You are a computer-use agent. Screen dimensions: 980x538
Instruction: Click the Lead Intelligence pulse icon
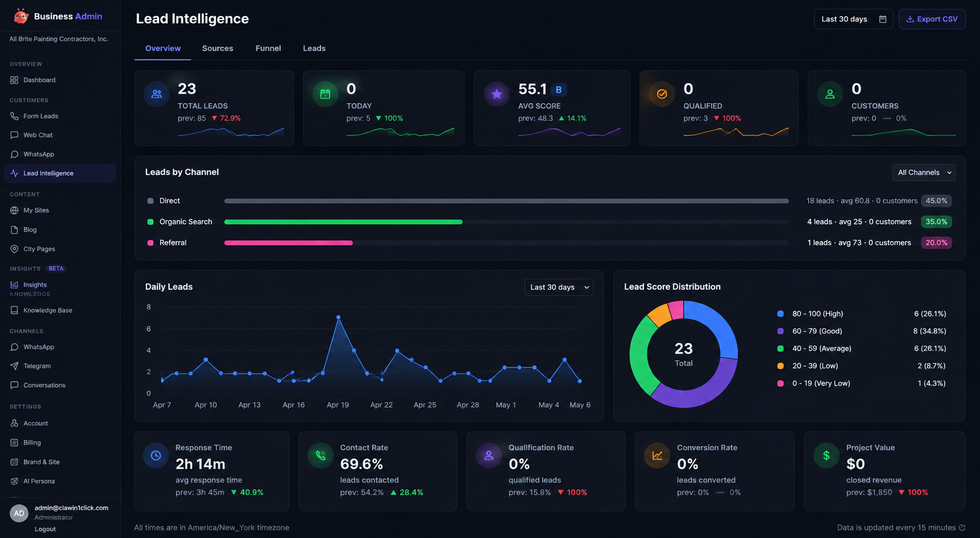[14, 173]
